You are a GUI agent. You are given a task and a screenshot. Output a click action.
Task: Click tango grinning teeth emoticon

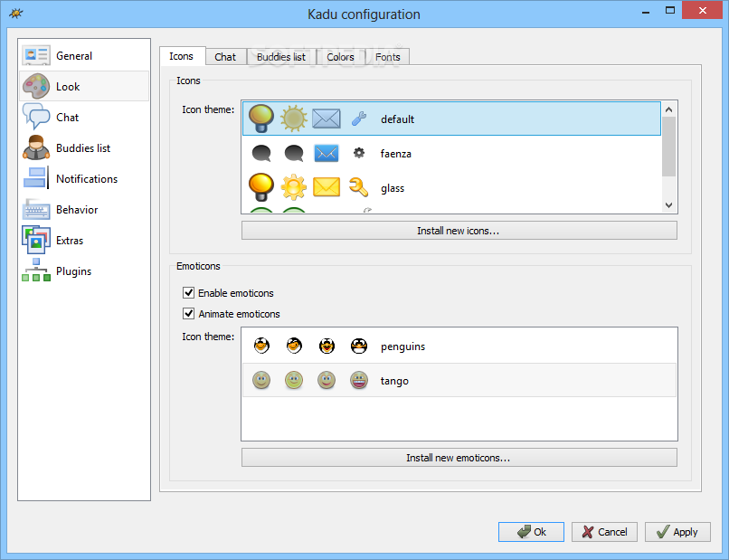[x=359, y=380]
